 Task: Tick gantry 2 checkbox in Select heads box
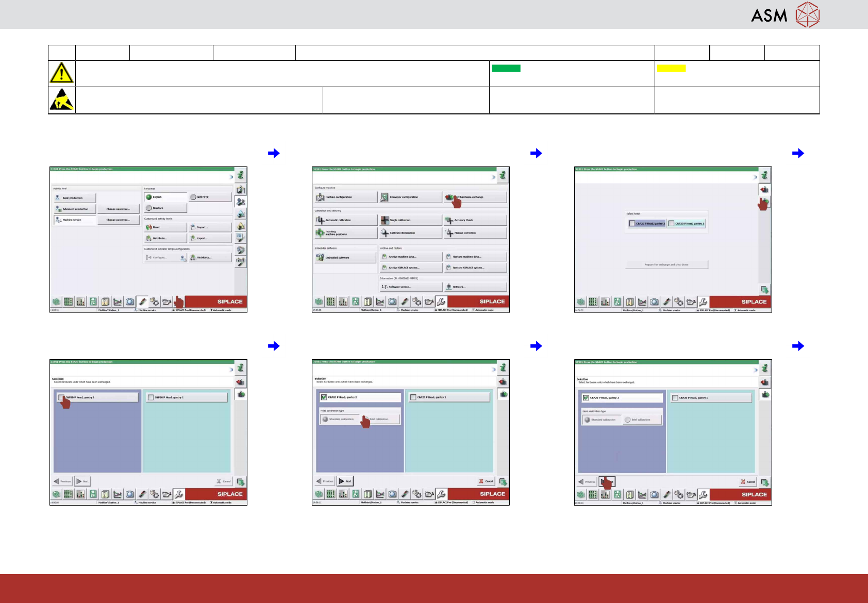point(632,224)
